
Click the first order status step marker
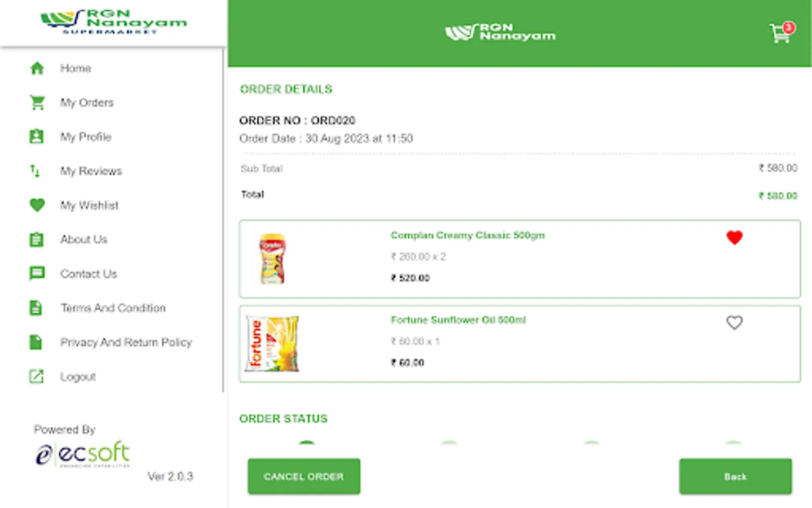point(306,444)
